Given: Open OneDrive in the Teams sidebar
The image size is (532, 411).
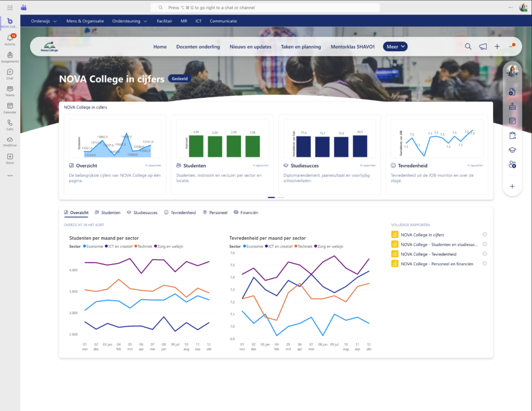Looking at the screenshot, I should pyautogui.click(x=10, y=142).
